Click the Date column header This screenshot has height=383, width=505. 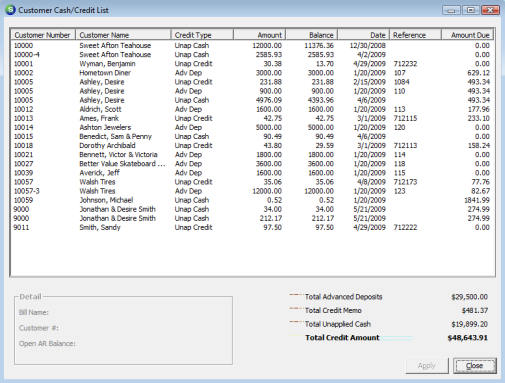pos(364,35)
